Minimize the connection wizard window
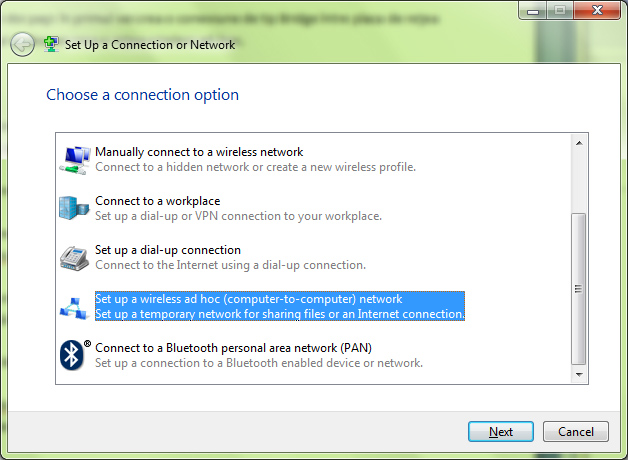This screenshot has height=460, width=628. (x=533, y=10)
